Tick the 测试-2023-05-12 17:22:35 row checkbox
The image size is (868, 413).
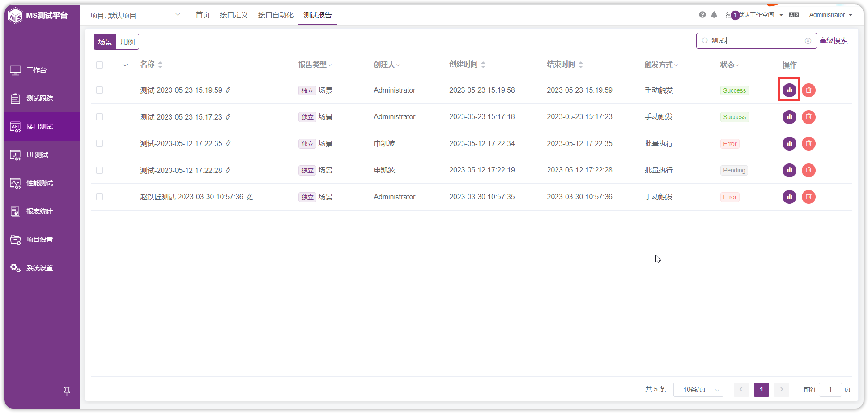(x=99, y=143)
